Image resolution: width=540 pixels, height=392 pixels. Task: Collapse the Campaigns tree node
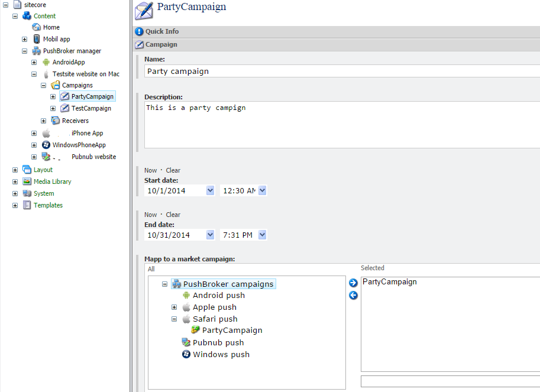coord(43,85)
